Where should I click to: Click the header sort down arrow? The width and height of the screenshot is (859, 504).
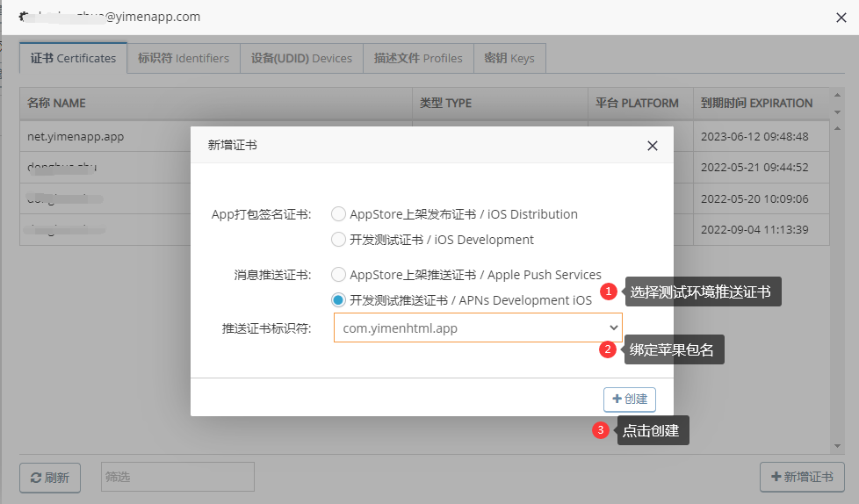click(837, 112)
